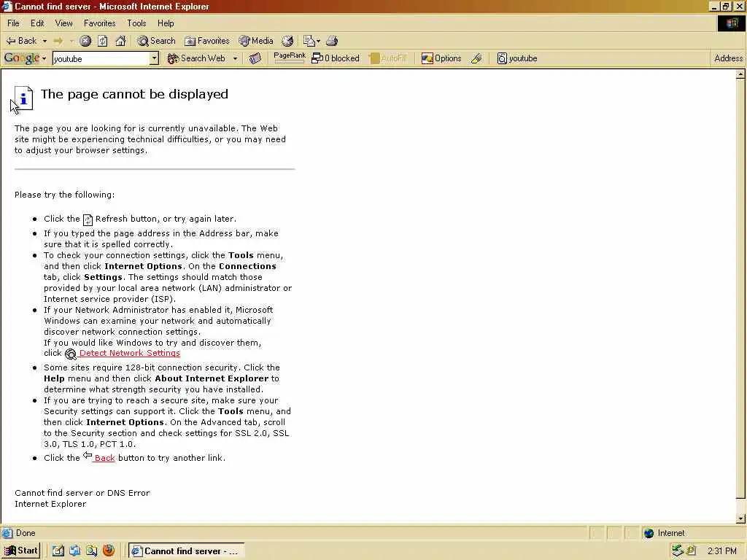747x560 pixels.
Task: Click the Google News icon
Action: [x=255, y=58]
